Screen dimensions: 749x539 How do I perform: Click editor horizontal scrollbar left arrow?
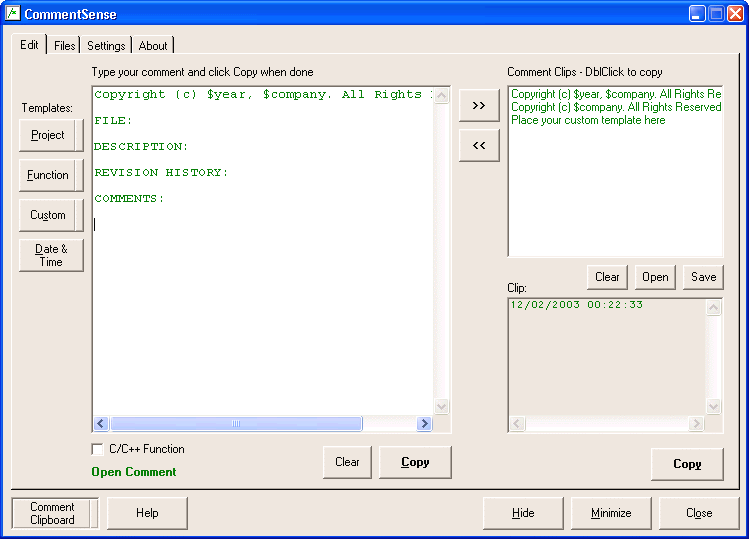coord(101,423)
